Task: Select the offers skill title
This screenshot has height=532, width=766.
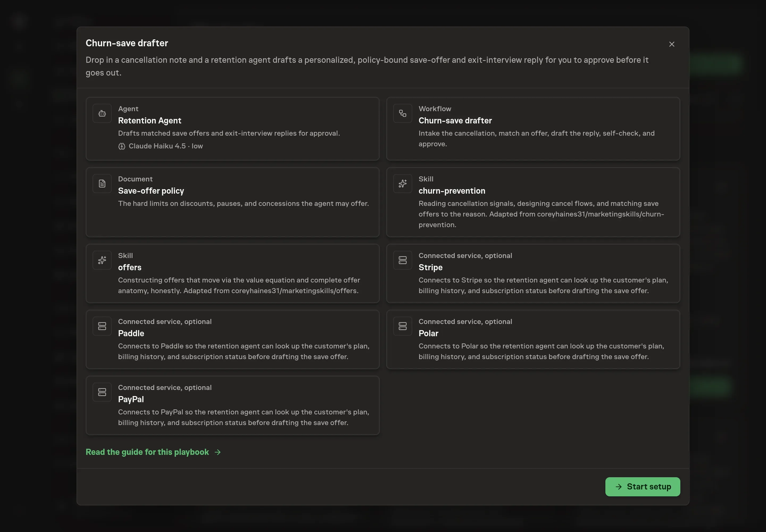Action: pos(130,268)
